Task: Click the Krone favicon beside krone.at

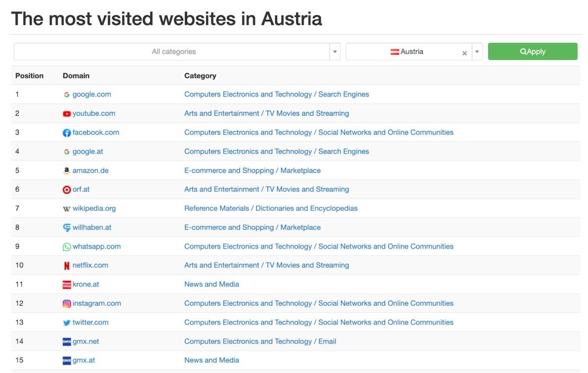Action: (67, 285)
